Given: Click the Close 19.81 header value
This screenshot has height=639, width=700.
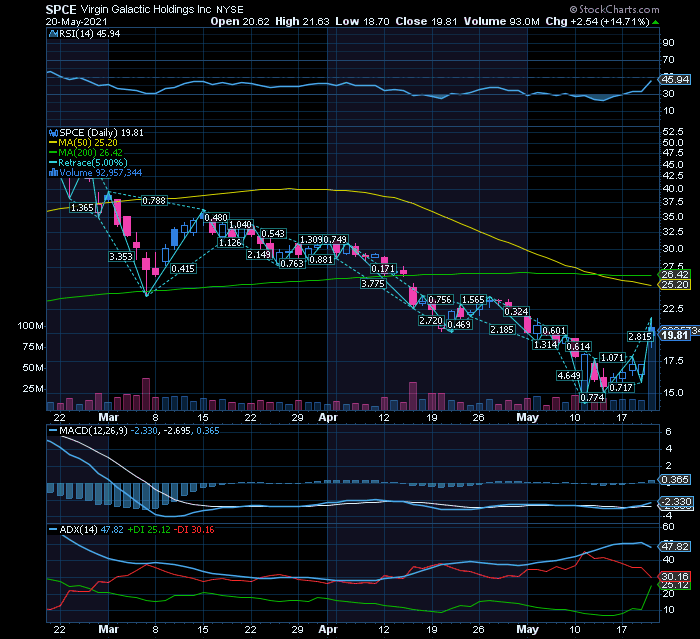Looking at the screenshot, I should click(426, 21).
